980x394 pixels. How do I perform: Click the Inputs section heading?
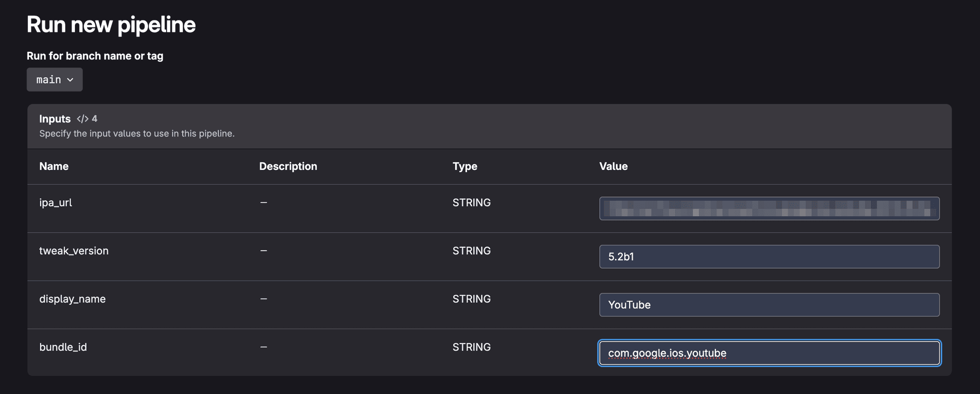(55, 119)
